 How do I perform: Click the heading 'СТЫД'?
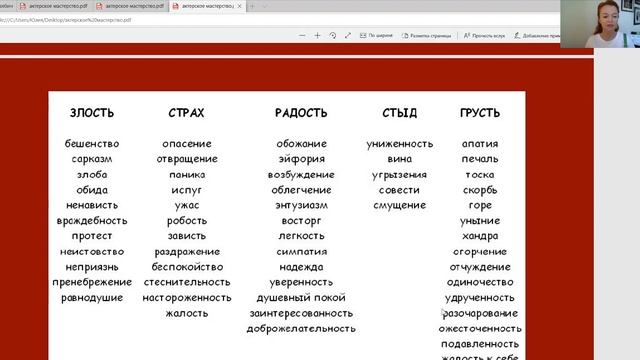pyautogui.click(x=400, y=113)
